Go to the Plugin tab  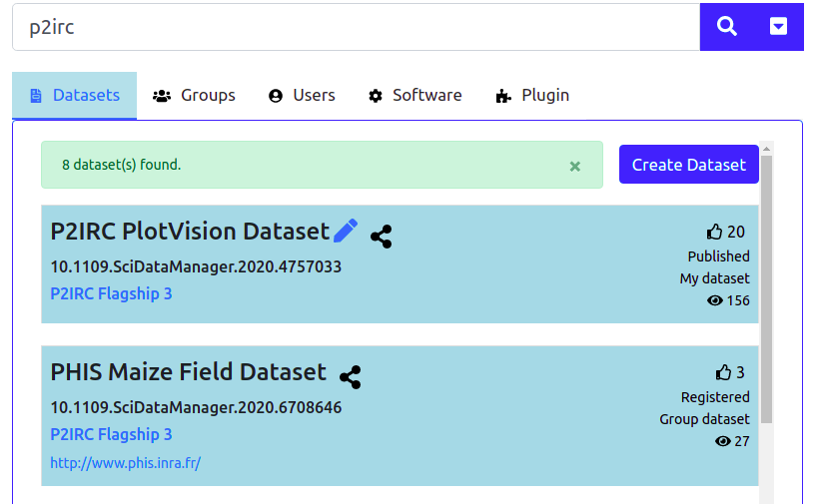[x=532, y=96]
